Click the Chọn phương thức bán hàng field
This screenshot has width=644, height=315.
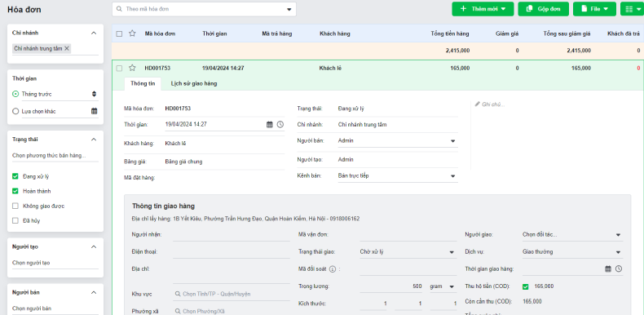[x=55, y=156]
